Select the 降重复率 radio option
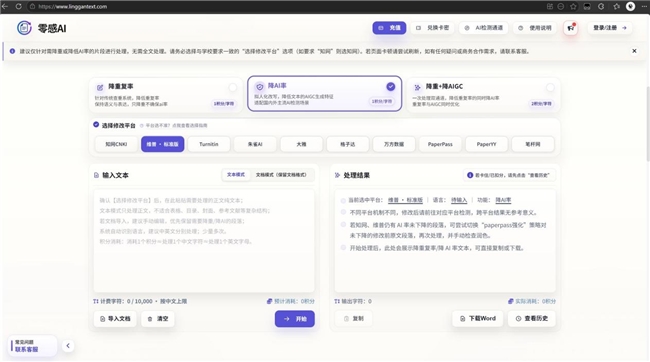 click(x=233, y=87)
